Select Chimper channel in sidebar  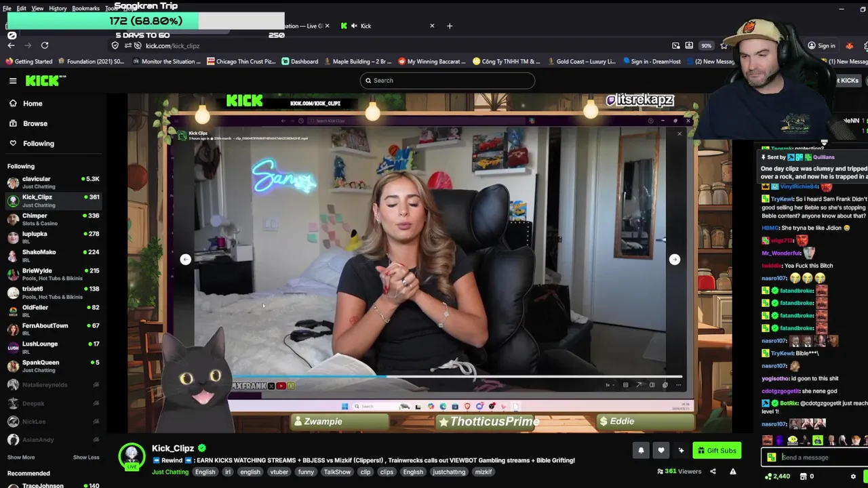53,219
